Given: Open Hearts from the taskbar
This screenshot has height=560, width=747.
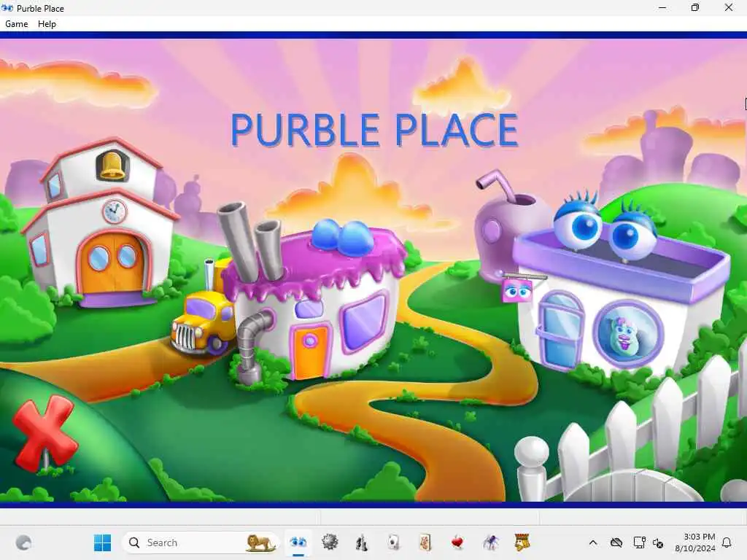Looking at the screenshot, I should pyautogui.click(x=457, y=542).
